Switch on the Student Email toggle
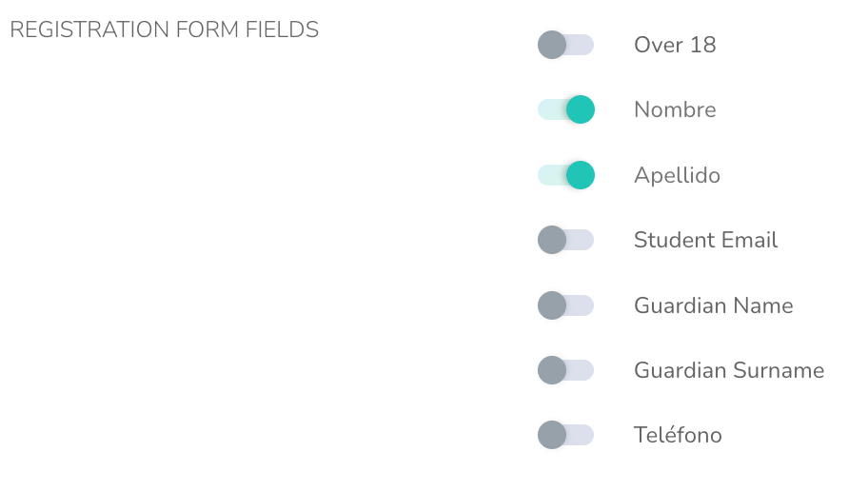Viewport: 868px width, 491px height. coord(565,240)
